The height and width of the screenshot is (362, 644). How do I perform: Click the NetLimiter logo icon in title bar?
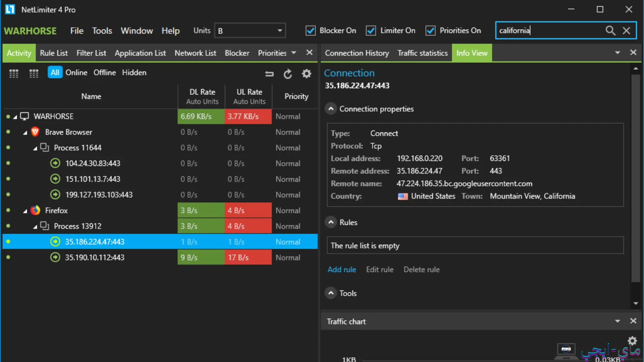pos(10,9)
